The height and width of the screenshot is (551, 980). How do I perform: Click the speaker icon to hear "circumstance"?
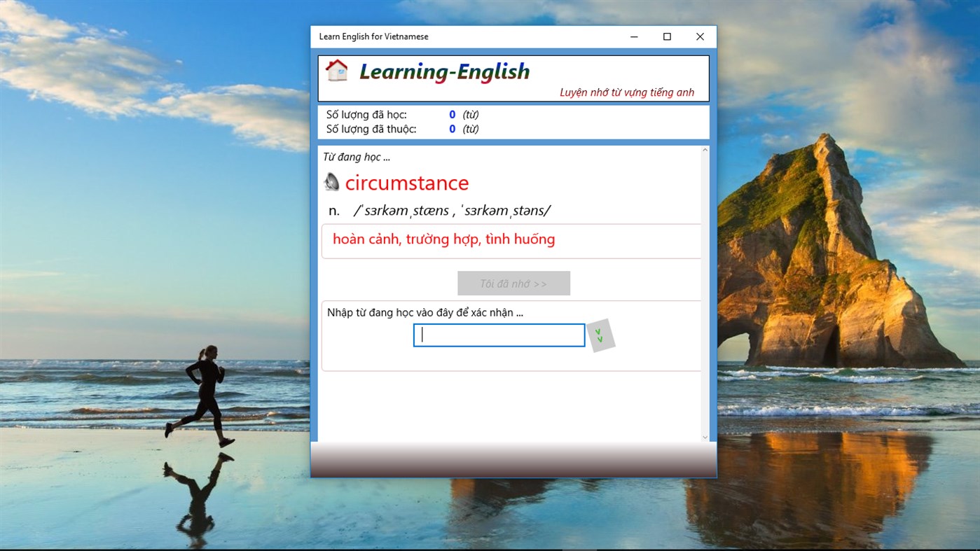point(332,183)
